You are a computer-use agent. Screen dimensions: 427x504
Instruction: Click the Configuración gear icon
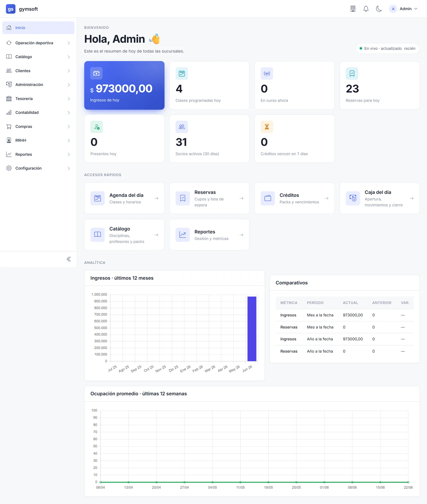point(9,168)
